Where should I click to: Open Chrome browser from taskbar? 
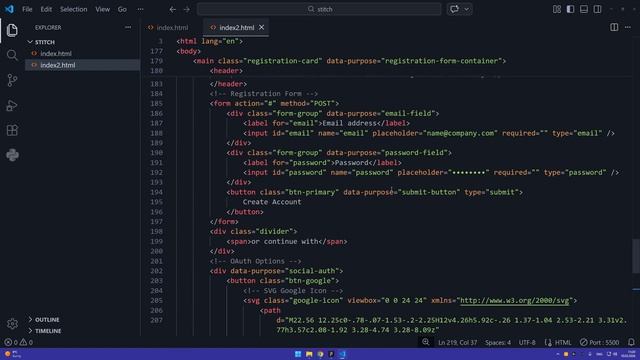tap(320, 354)
